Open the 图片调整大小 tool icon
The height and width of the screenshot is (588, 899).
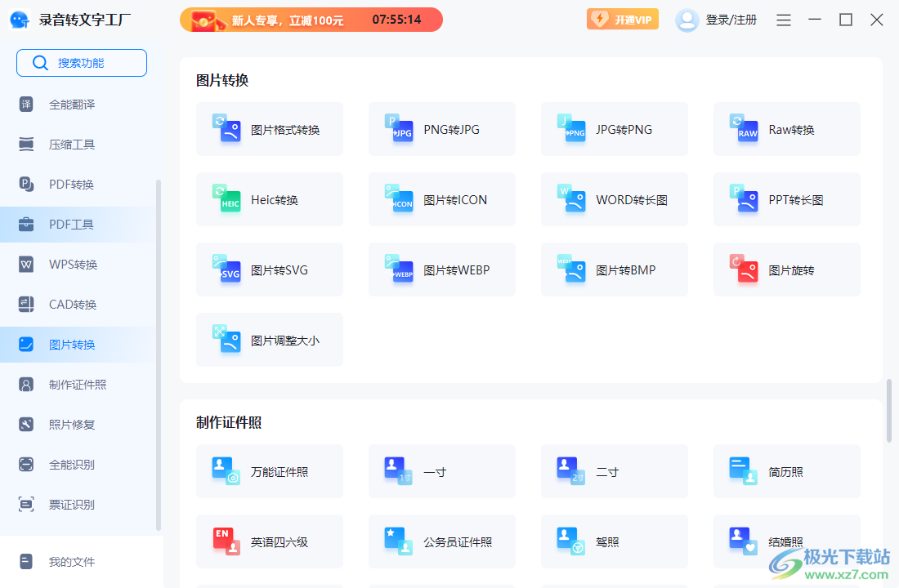226,339
